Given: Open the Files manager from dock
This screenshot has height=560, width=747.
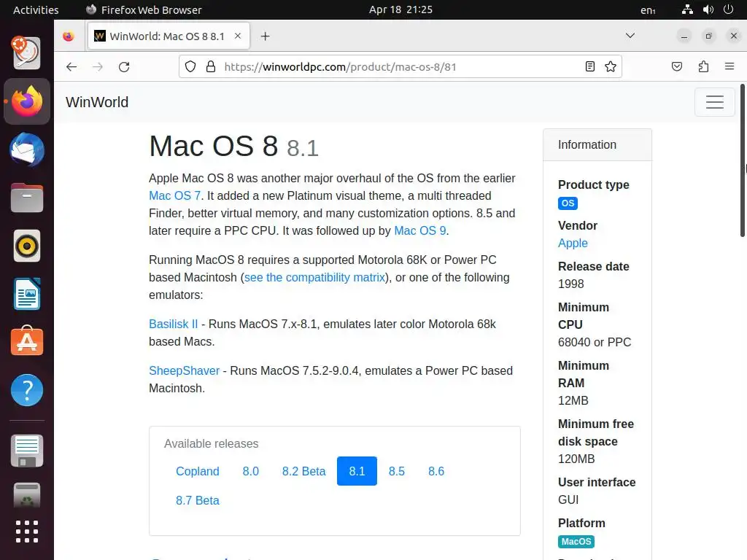Looking at the screenshot, I should (x=27, y=198).
